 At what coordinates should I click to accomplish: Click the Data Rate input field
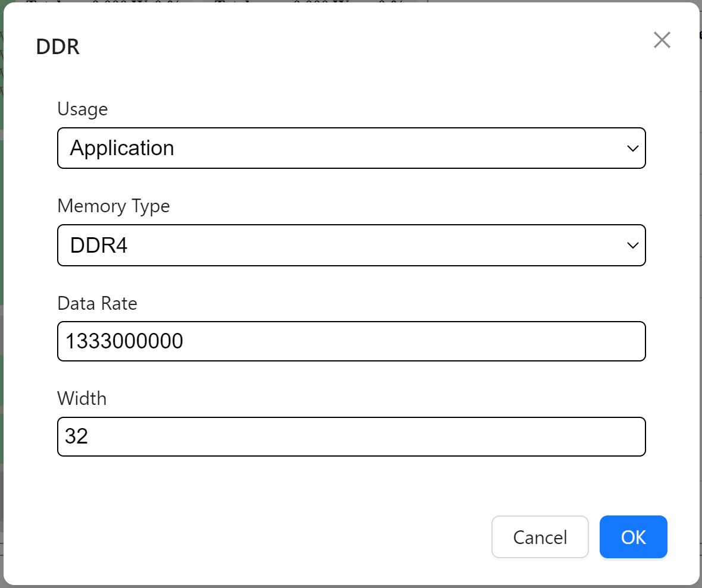(x=352, y=341)
